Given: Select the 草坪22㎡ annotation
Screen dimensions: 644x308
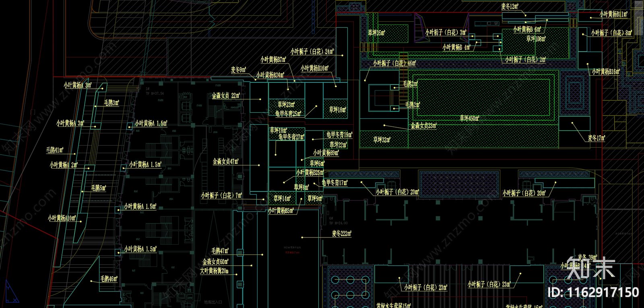Looking at the screenshot, I should point(338,145).
